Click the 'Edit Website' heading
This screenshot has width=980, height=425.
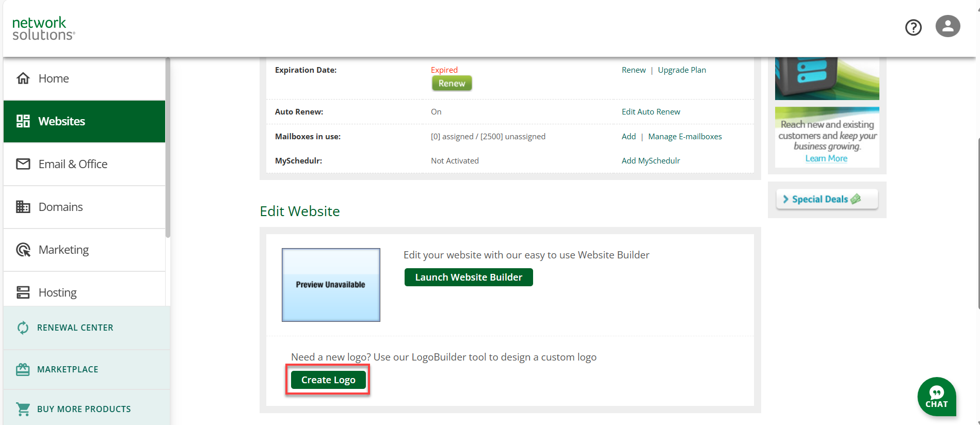[x=300, y=211]
